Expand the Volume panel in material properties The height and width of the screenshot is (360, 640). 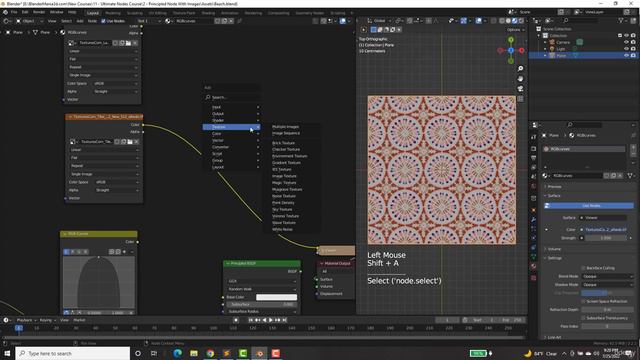[x=554, y=249]
